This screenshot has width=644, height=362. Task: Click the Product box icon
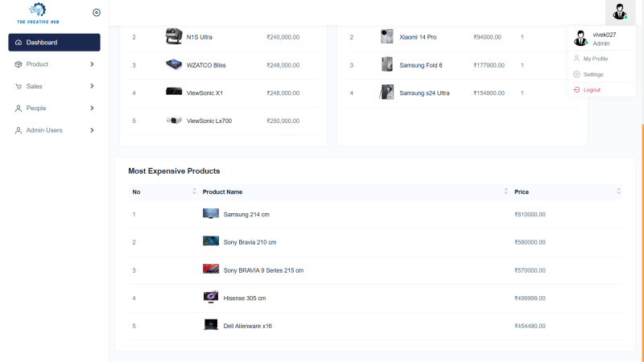19,64
